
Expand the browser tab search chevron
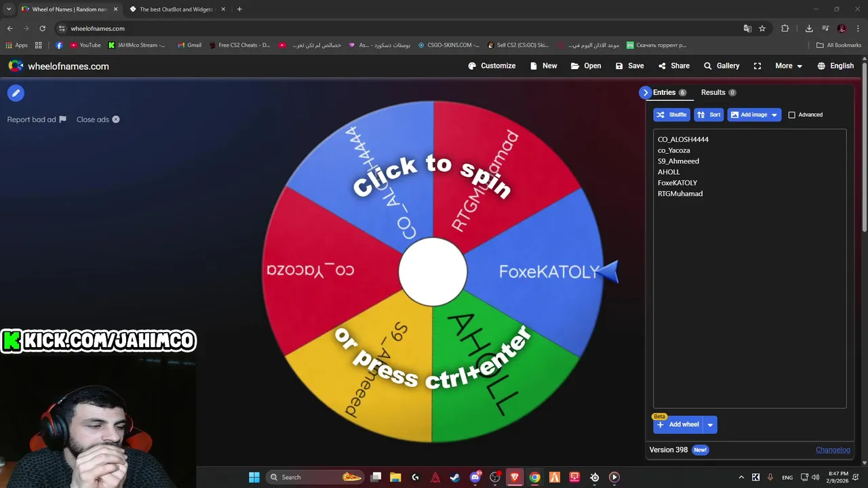9,9
